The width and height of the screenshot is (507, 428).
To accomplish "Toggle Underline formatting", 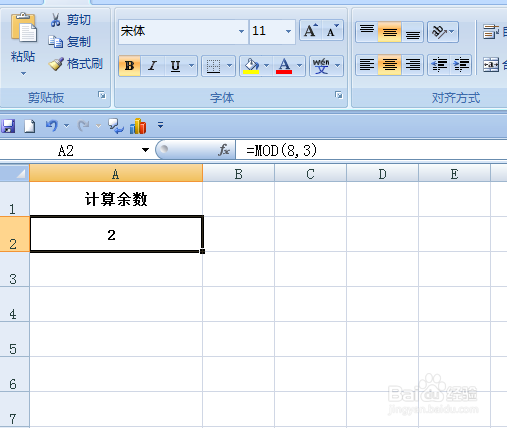I will click(x=176, y=66).
